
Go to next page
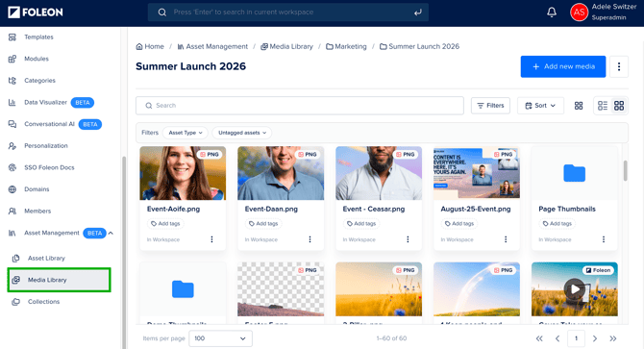point(595,338)
